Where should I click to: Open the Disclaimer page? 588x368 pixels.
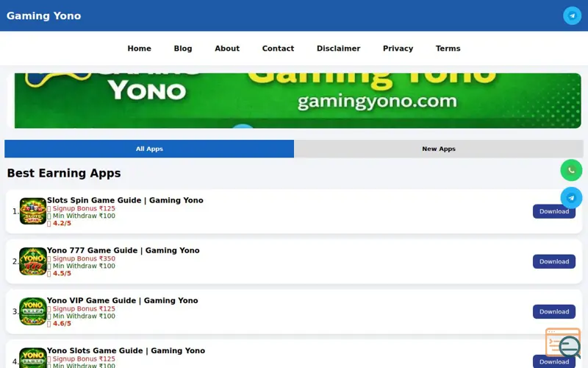(x=338, y=49)
